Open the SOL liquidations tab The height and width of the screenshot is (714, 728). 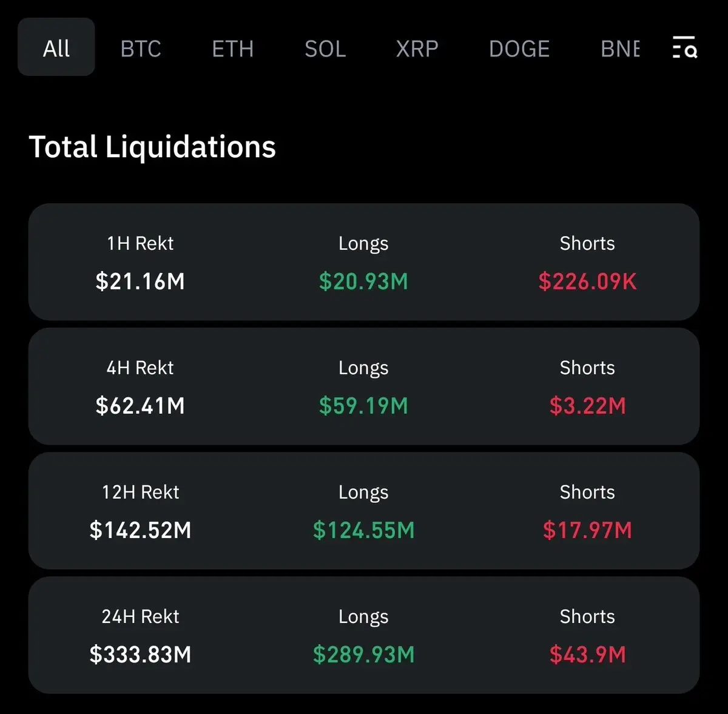325,49
